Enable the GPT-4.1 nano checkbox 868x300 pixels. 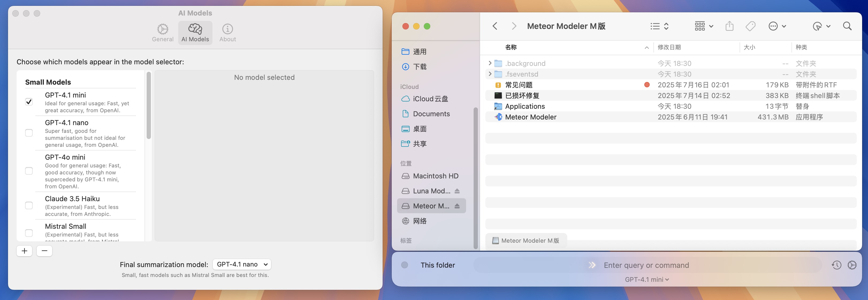pyautogui.click(x=29, y=133)
